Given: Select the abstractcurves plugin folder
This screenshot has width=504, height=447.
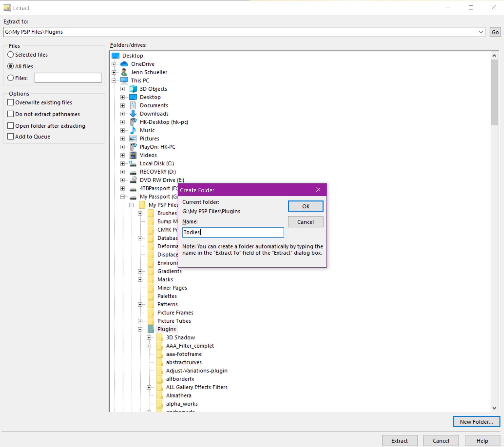Looking at the screenshot, I should click(184, 362).
